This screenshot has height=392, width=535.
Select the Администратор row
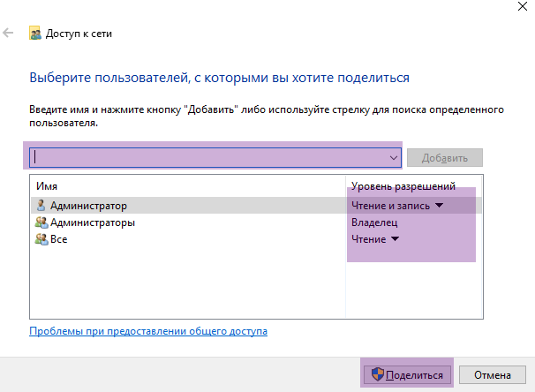pyautogui.click(x=256, y=206)
